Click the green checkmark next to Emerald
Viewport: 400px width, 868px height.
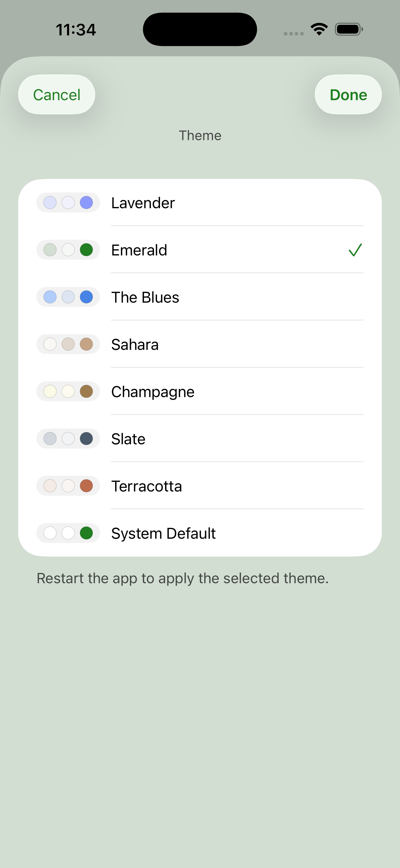coord(355,250)
